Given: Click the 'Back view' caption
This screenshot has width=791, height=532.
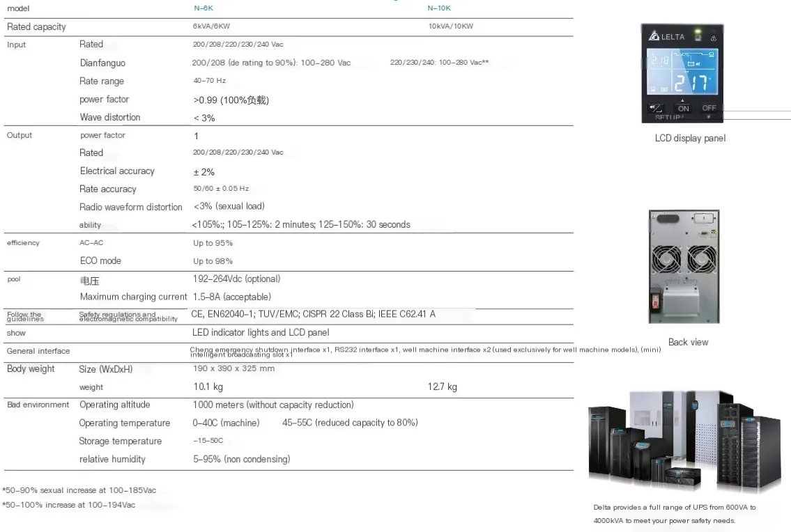Looking at the screenshot, I should pos(688,342).
